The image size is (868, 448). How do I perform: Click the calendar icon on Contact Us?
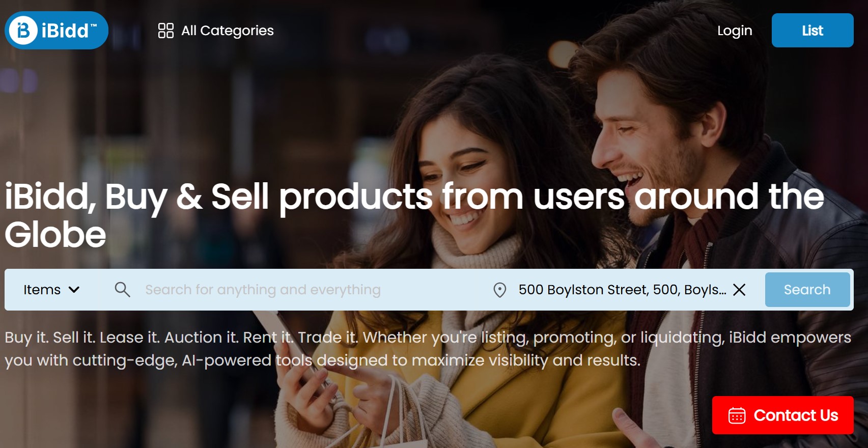(737, 415)
